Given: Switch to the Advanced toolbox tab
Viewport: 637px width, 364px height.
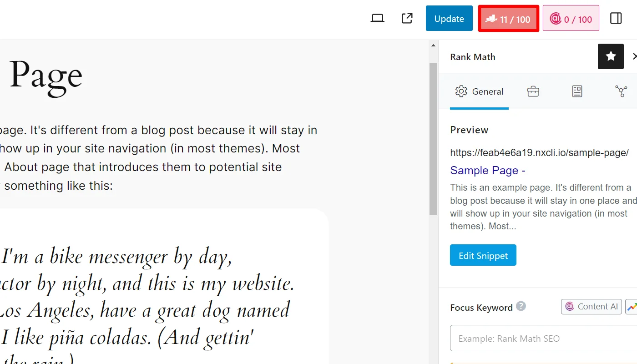Looking at the screenshot, I should pos(533,91).
